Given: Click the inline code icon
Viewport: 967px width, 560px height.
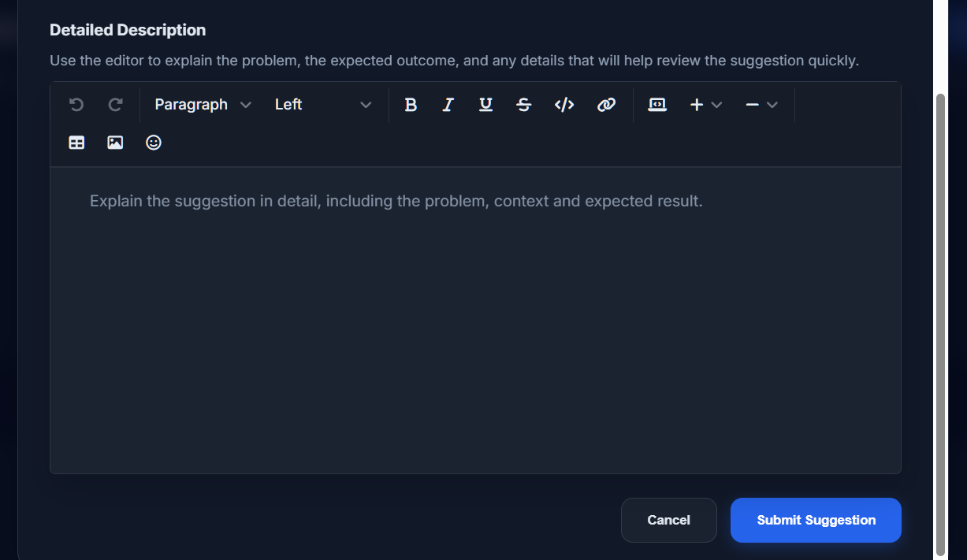Looking at the screenshot, I should (564, 105).
